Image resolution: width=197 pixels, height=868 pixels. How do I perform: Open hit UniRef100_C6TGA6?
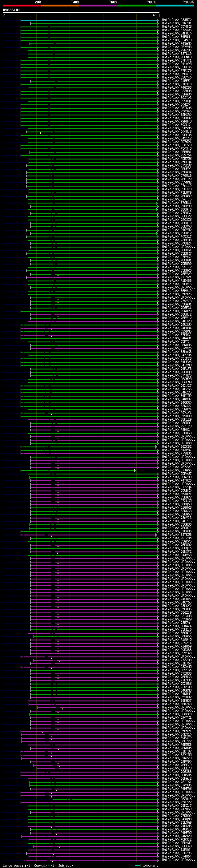click(x=177, y=108)
